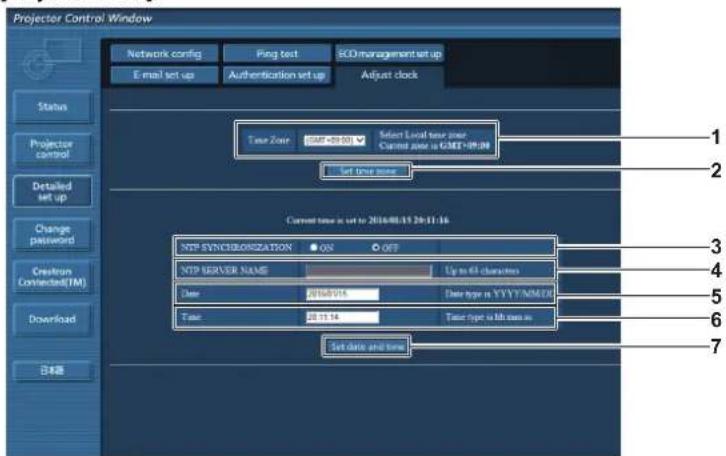Click the 'Date type is YYYY/MM/DD' hint
Screen dimensions: 726x456
coord(499,294)
